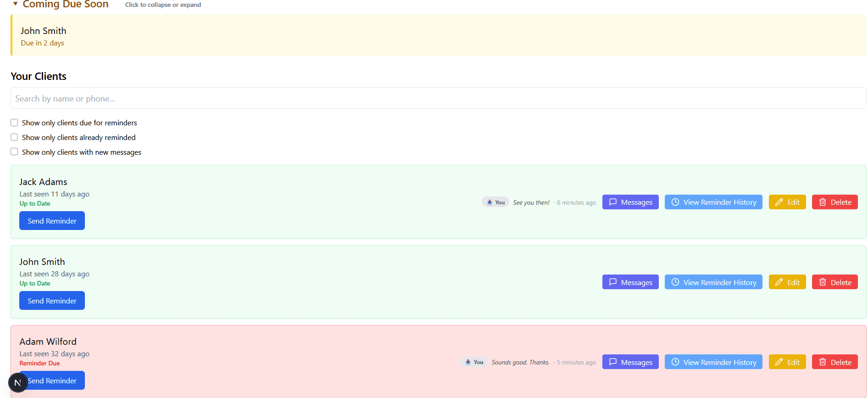Enable show only clients due for reminders

[14, 123]
